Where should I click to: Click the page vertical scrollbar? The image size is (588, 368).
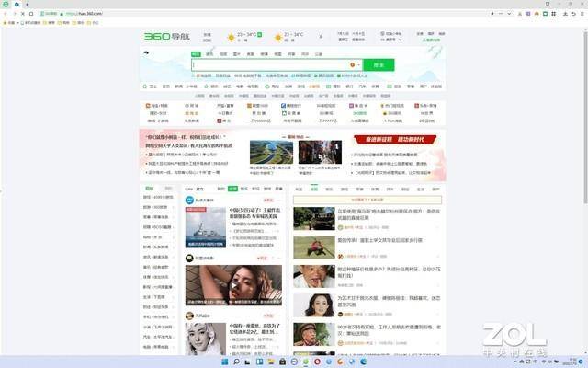[x=585, y=117]
